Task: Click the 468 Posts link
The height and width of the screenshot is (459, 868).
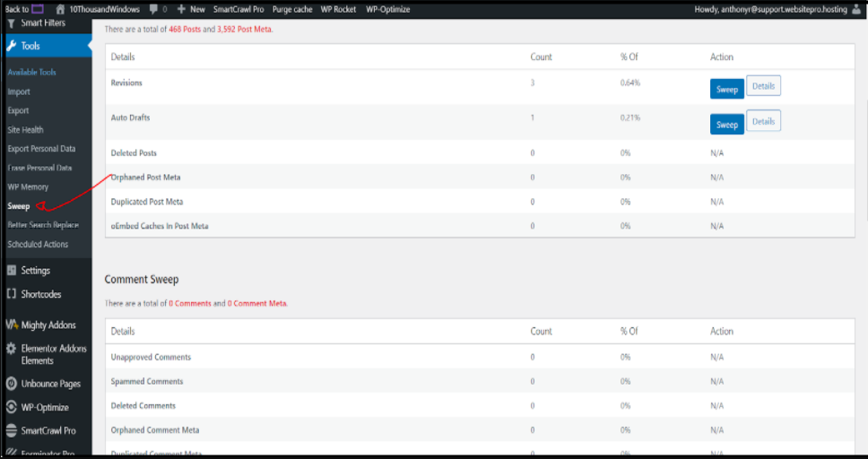Action: click(x=185, y=30)
